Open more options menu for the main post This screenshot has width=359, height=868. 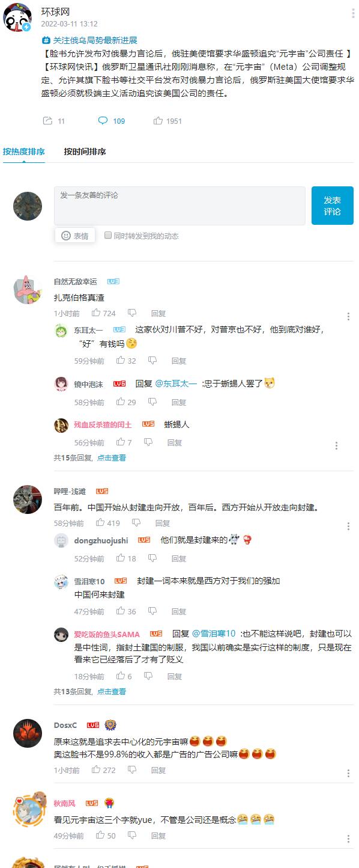tap(353, 14)
